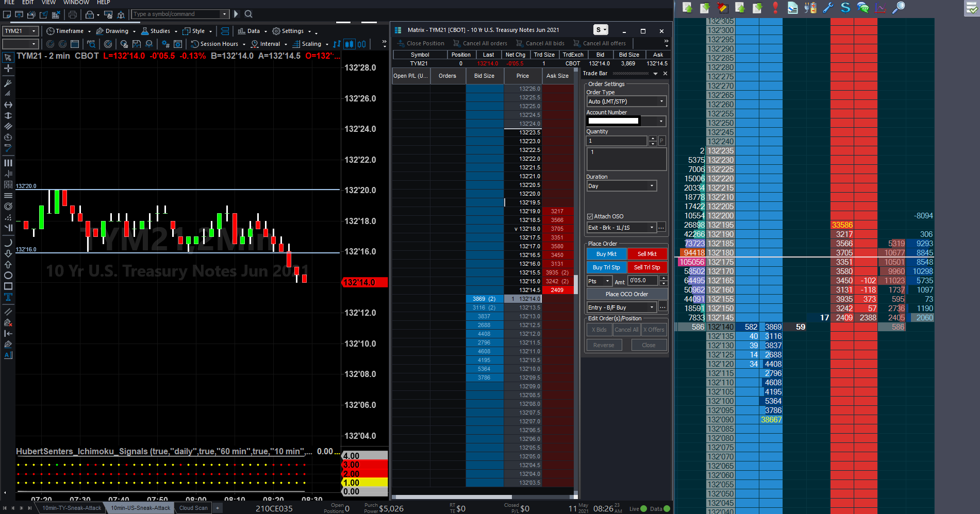Open the EDIT menu

[x=28, y=3]
